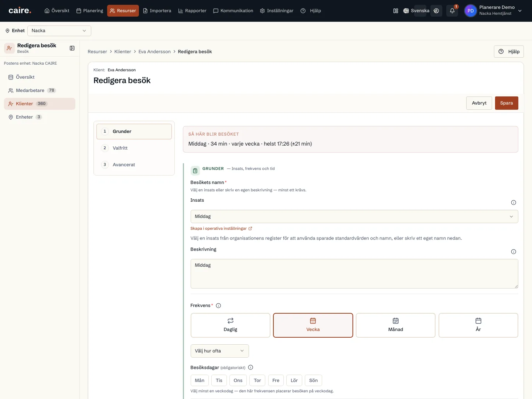The width and height of the screenshot is (532, 399).
Task: Click the info icon next to Insats
Action: pos(514,202)
